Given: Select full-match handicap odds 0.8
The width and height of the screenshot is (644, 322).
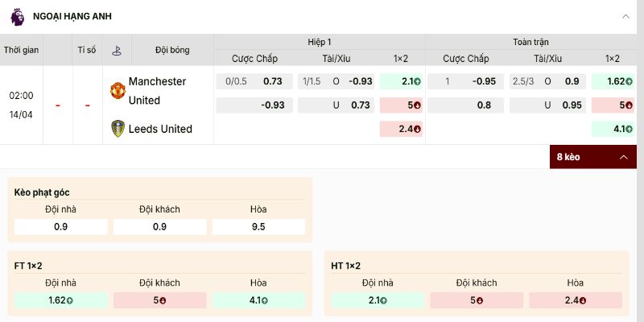Looking at the screenshot, I should [466, 105].
